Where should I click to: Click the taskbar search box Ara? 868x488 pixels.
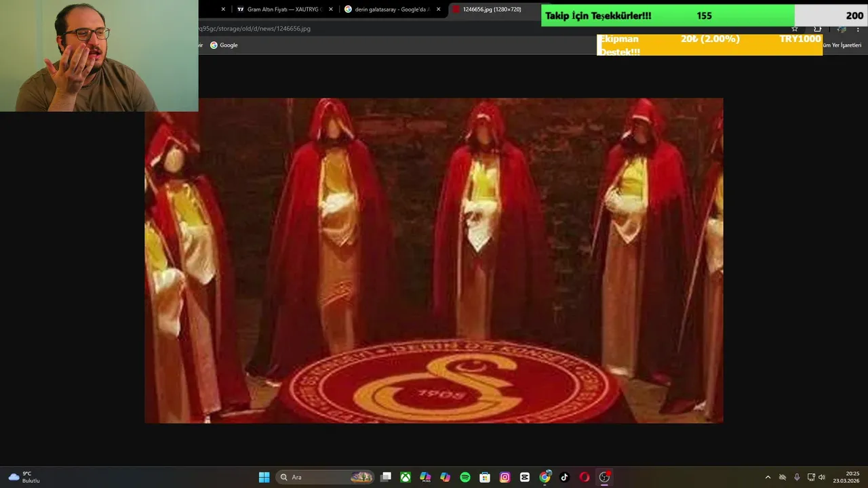325,477
